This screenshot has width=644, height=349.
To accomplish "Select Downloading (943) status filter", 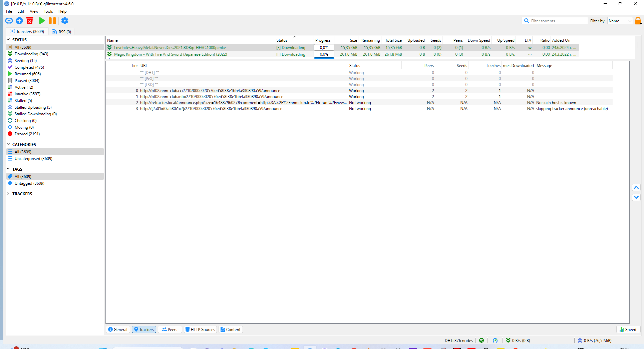I will pyautogui.click(x=55, y=54).
